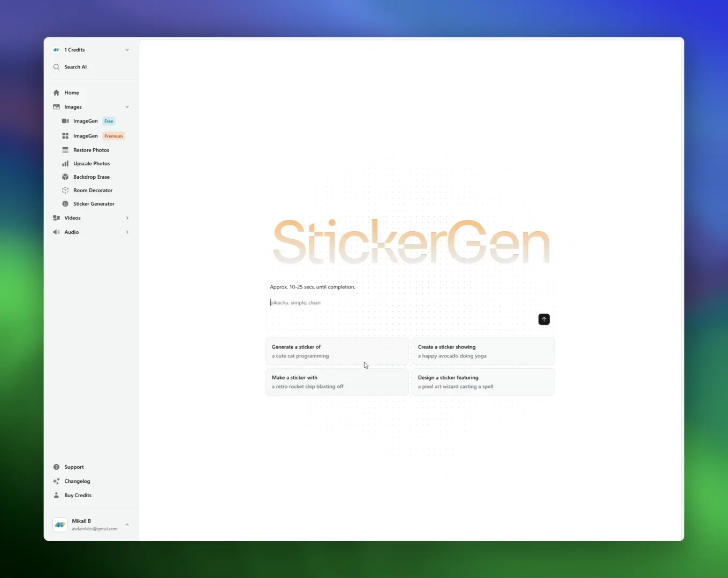The height and width of the screenshot is (578, 728).
Task: Click the Backdrop Erase cube icon
Action: click(x=65, y=177)
